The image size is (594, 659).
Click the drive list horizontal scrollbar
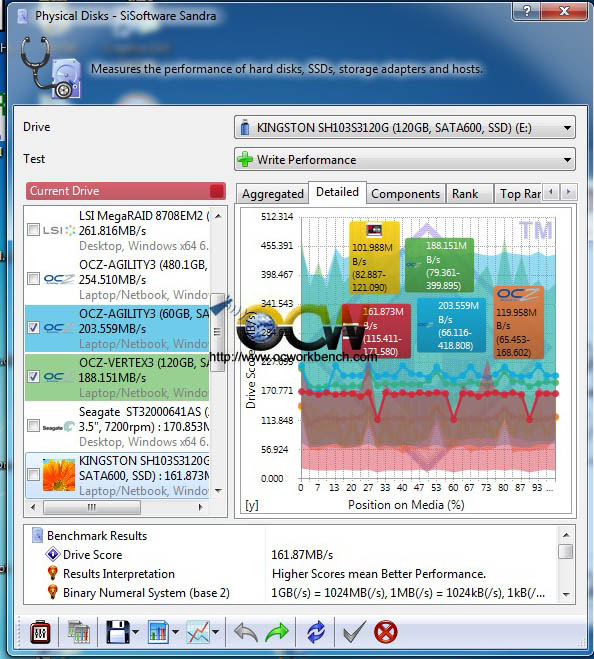coord(116,507)
